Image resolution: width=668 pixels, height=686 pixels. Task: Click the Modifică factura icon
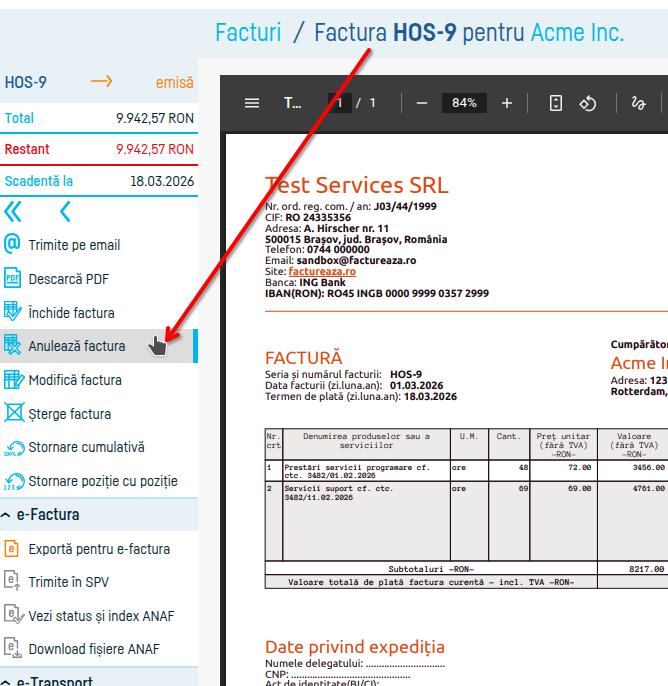point(13,380)
